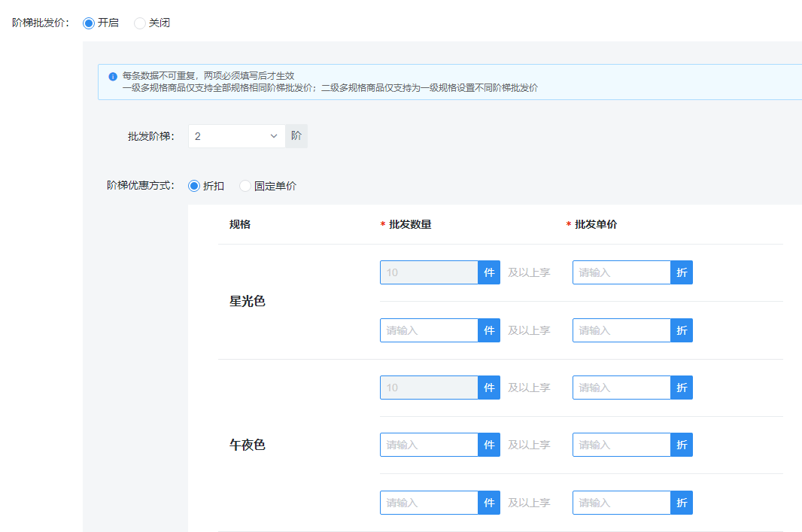802x532 pixels.
Task: Click the 件 icon on the first 午夜色 row
Action: tap(489, 387)
